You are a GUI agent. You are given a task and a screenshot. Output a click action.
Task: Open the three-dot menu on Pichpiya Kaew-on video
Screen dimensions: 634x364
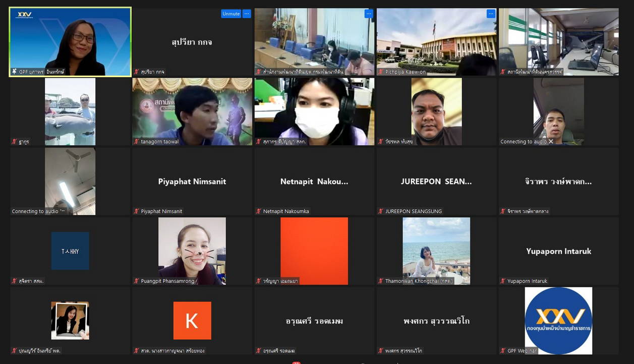coord(491,14)
